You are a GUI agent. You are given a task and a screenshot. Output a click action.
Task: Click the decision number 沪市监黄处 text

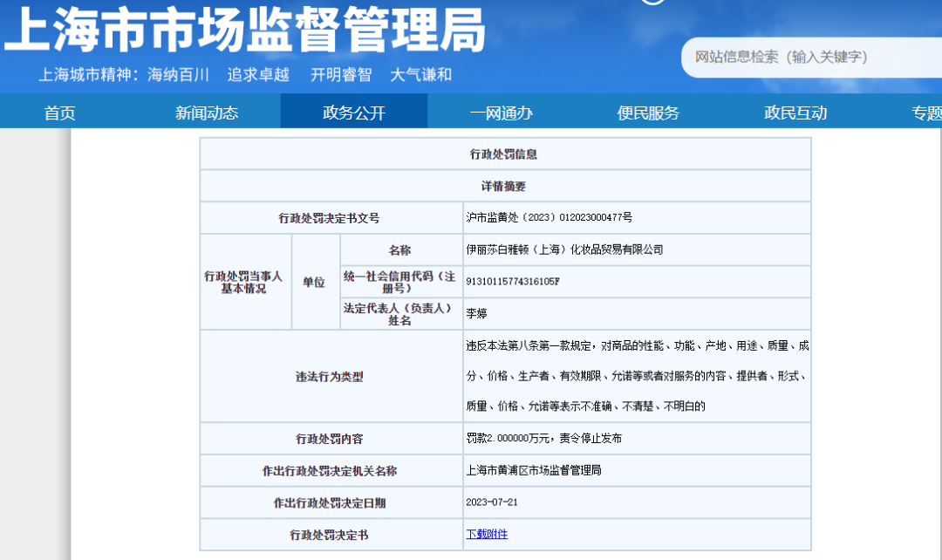point(549,217)
